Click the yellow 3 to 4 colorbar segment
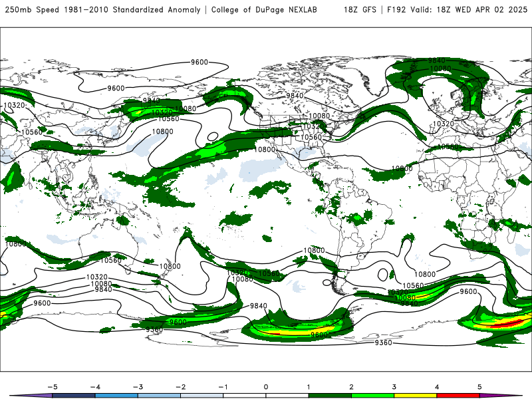This screenshot has width=532, height=399. click(x=415, y=396)
